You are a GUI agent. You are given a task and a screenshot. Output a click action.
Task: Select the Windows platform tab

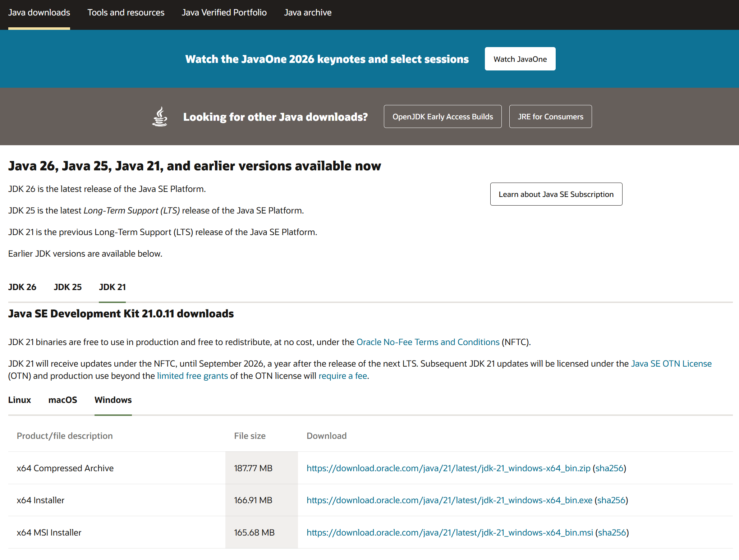click(113, 400)
